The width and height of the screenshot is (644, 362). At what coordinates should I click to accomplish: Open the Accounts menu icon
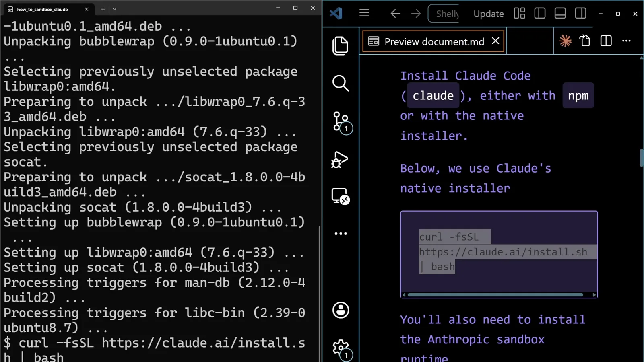341,310
